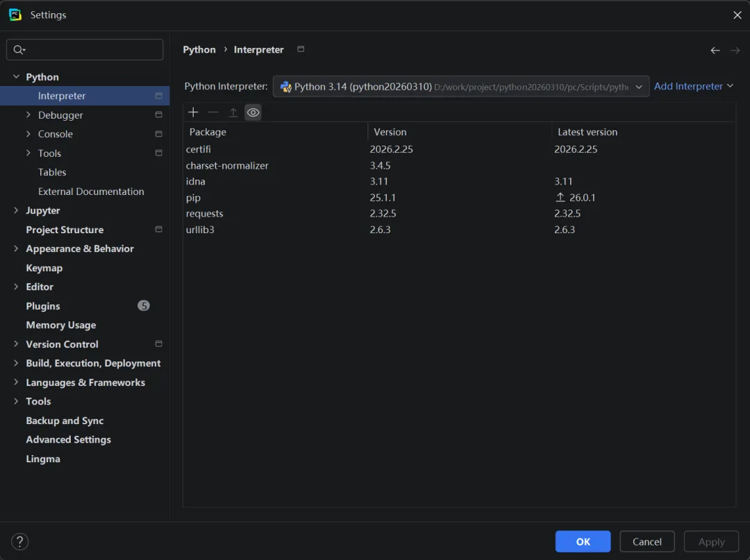This screenshot has width=750, height=560.
Task: Expand Languages & Frameworks group
Action: 16,382
